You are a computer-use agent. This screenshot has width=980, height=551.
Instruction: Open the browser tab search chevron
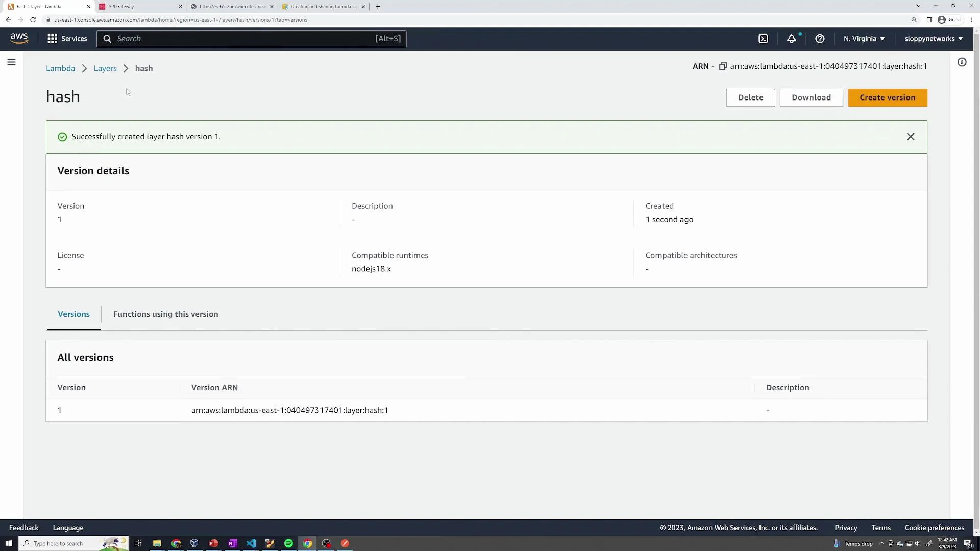918,6
